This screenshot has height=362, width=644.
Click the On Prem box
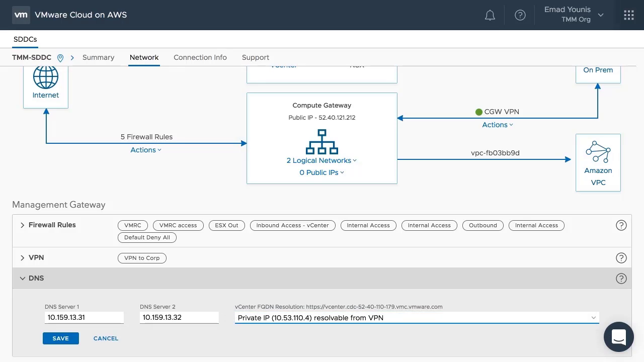pos(598,74)
